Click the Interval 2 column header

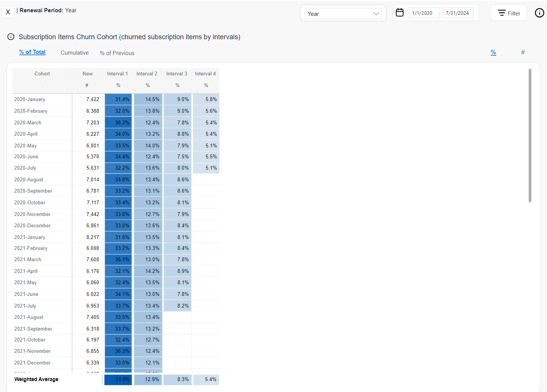[147, 74]
